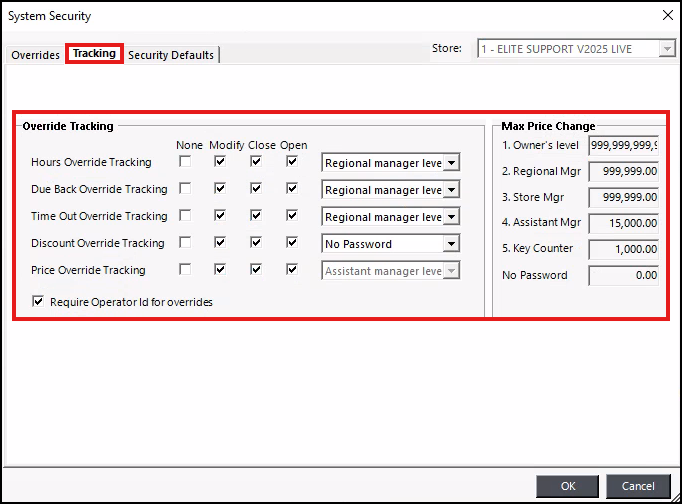Switch to the Overrides tab
This screenshot has height=504, width=682.
pyautogui.click(x=35, y=55)
